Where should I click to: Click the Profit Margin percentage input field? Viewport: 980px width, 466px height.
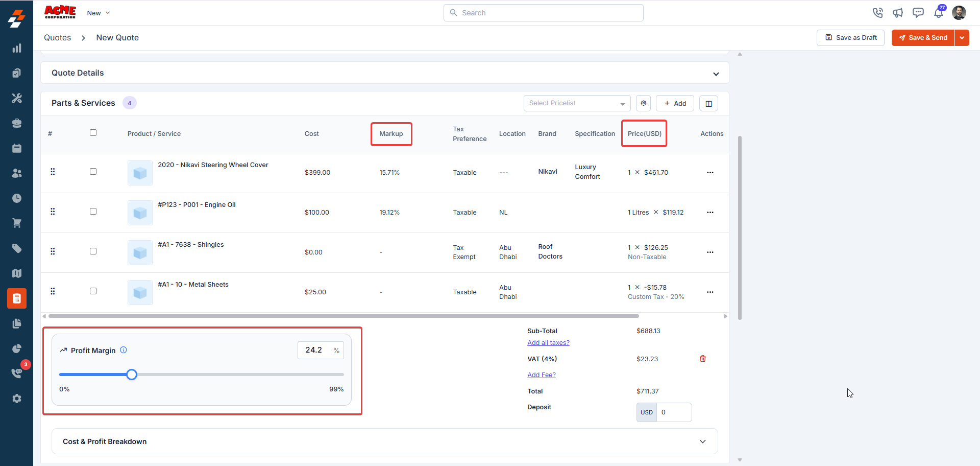[x=321, y=350]
